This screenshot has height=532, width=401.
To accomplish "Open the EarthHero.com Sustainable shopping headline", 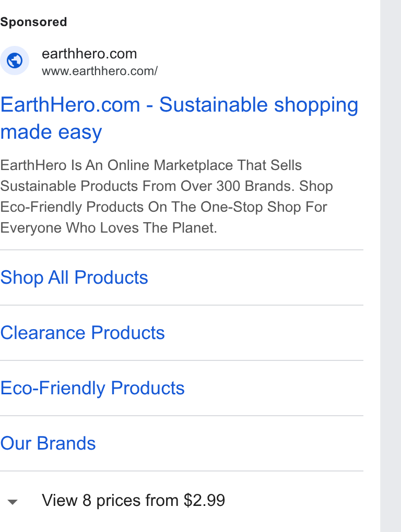I will [179, 118].
